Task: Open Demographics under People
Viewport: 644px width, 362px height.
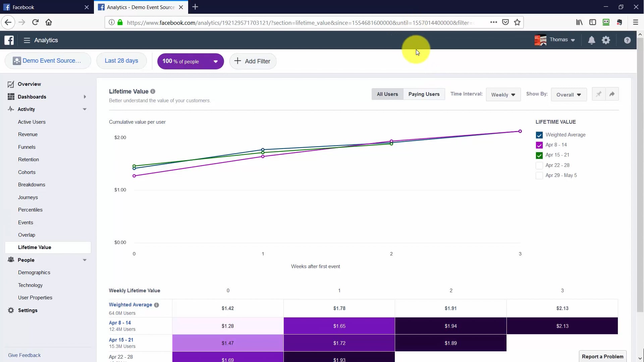Action: click(x=34, y=273)
